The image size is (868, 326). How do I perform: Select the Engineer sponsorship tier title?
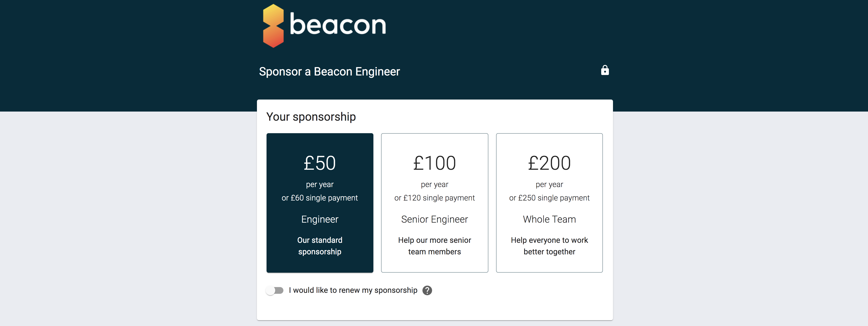click(x=319, y=219)
